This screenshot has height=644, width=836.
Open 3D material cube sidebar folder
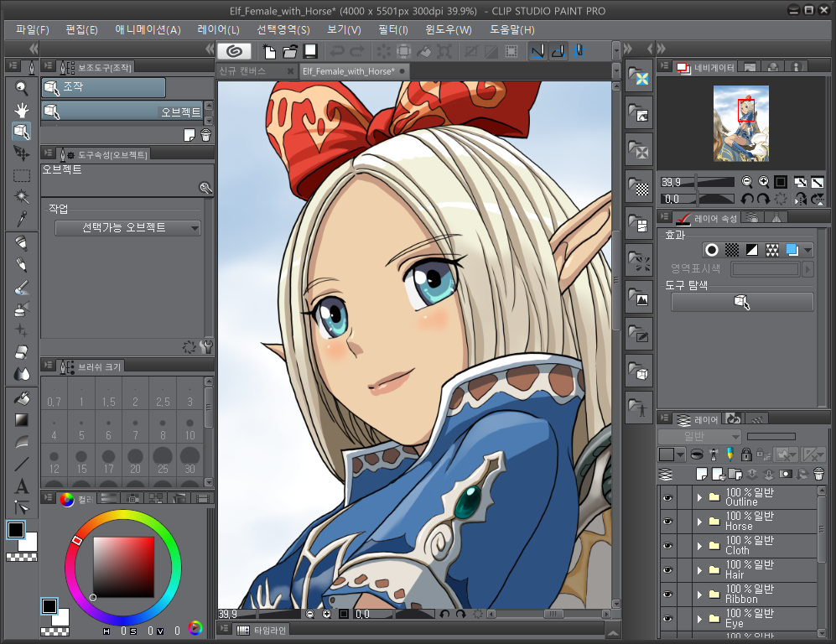coord(639,371)
